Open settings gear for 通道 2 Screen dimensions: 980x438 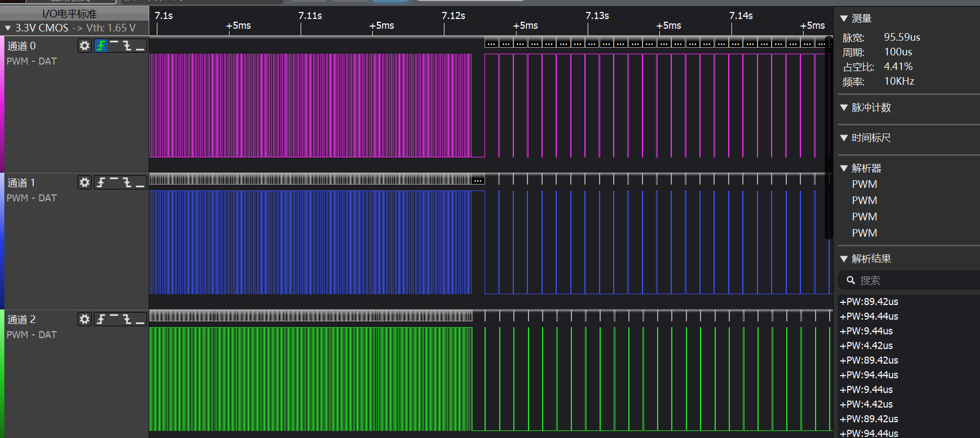click(x=84, y=319)
